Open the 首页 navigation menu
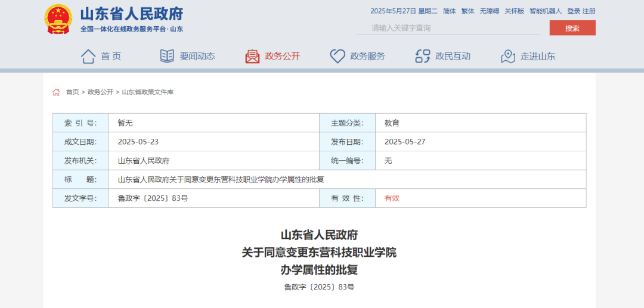The height and width of the screenshot is (308, 644). click(111, 57)
